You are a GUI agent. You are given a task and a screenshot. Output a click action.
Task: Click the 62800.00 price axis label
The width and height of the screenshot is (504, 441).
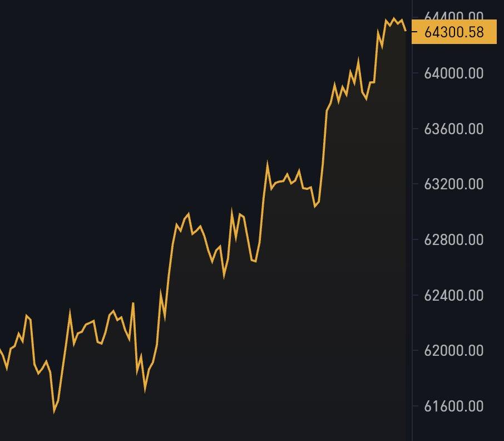[x=453, y=239]
